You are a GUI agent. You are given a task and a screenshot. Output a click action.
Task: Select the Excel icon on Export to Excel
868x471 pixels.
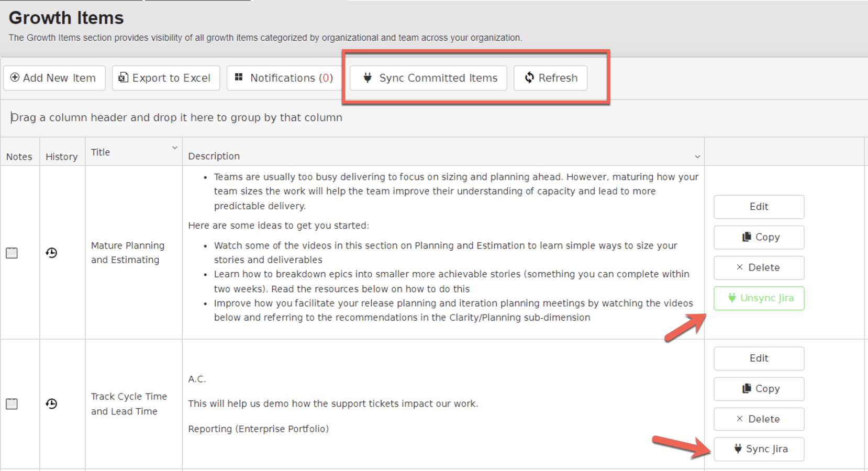[x=124, y=77]
